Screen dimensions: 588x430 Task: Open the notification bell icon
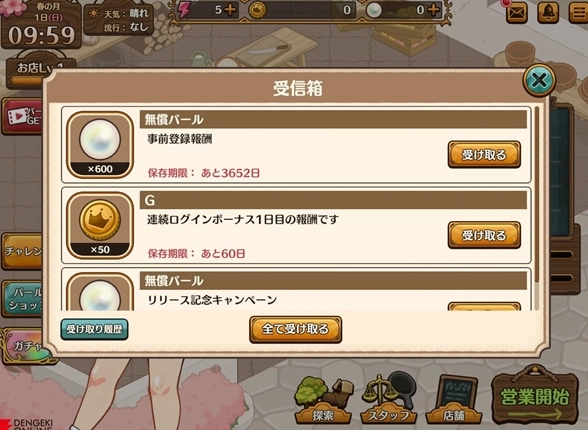pyautogui.click(x=548, y=13)
